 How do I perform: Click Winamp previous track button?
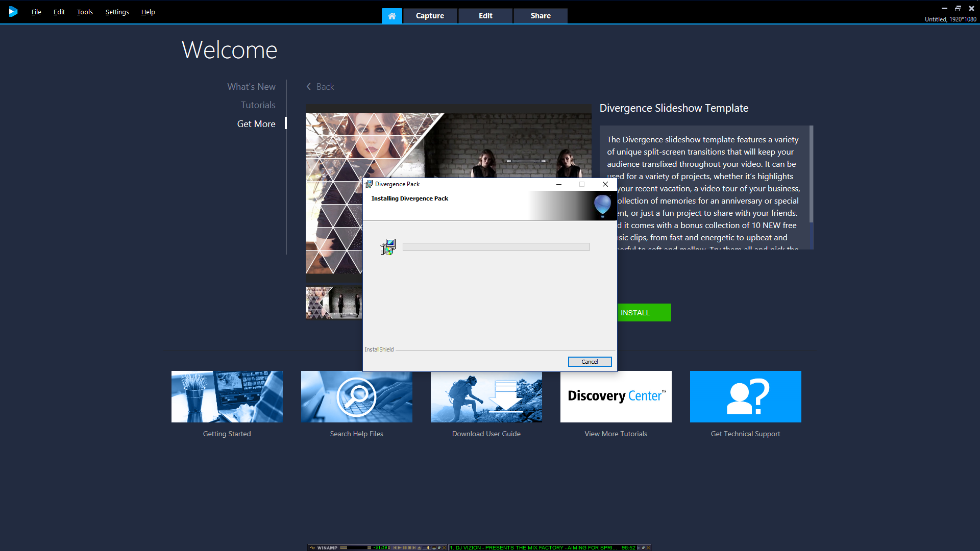coord(395,547)
